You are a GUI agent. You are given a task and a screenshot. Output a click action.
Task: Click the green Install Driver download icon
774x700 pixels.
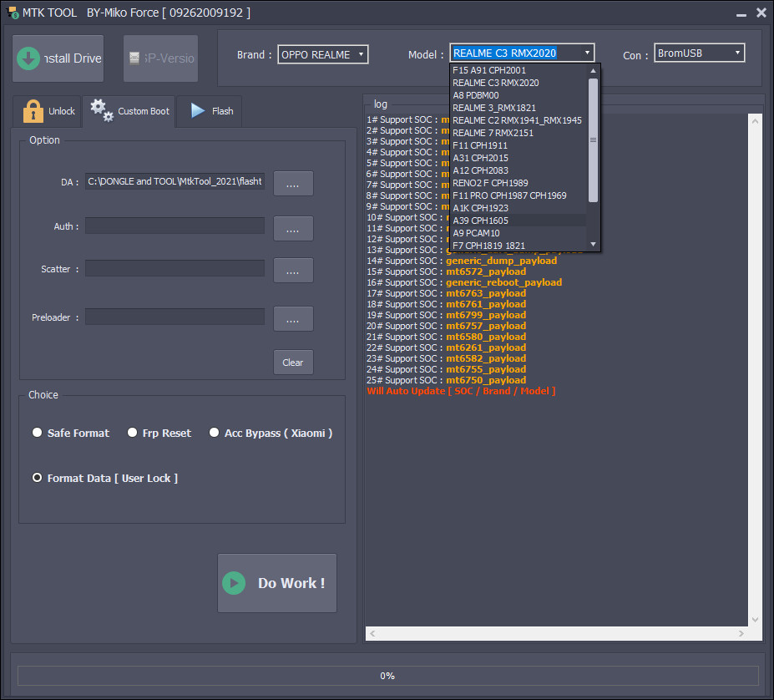tap(28, 58)
